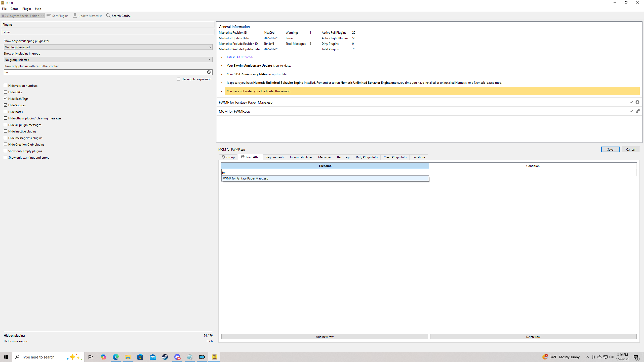Switch to the Requirements tab
The width and height of the screenshot is (644, 362).
[x=274, y=157]
